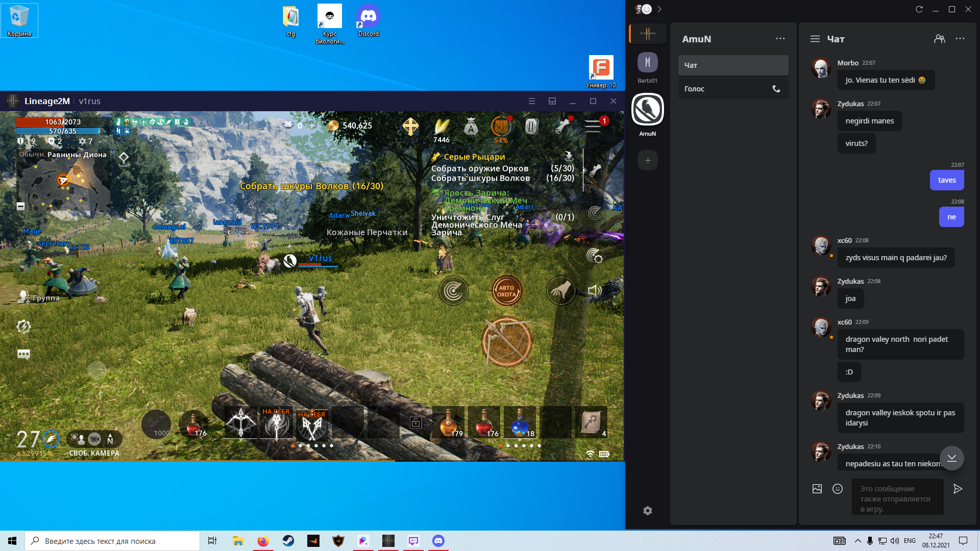This screenshot has width=980, height=551.
Task: Click the feather icon showing 7446
Action: pyautogui.click(x=441, y=131)
